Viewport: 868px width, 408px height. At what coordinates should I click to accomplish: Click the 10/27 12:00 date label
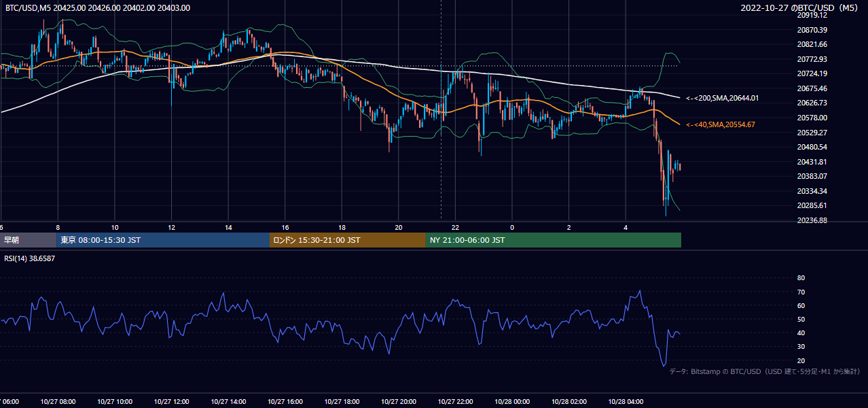171,401
